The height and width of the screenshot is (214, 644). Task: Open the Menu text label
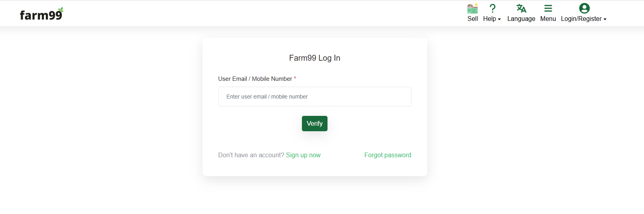[548, 19]
